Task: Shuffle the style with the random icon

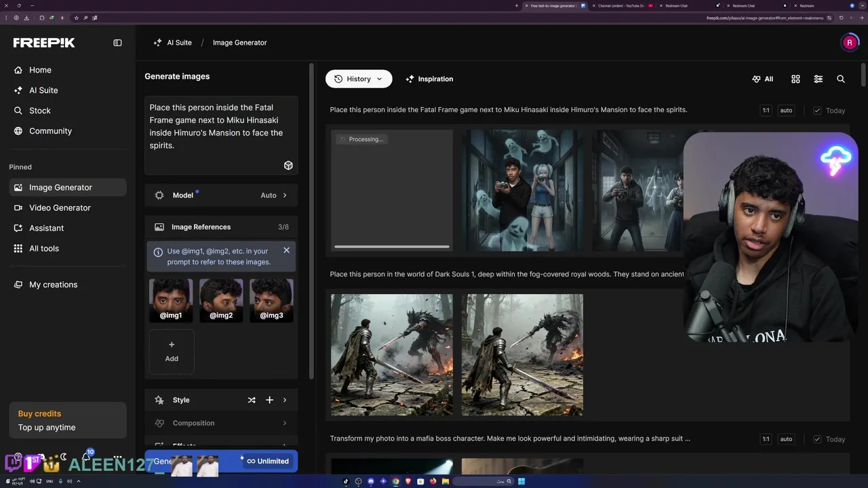Action: [x=252, y=400]
